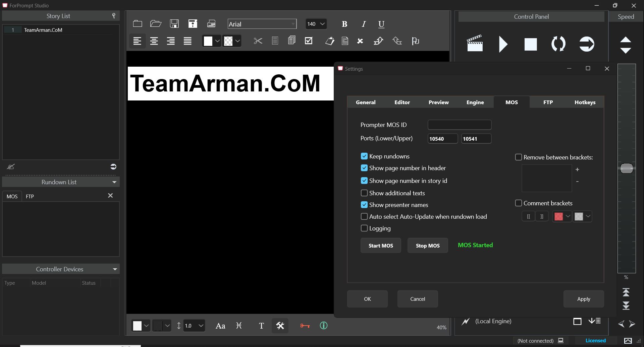Click the circular arrow jump icon in Control Panel

(587, 44)
